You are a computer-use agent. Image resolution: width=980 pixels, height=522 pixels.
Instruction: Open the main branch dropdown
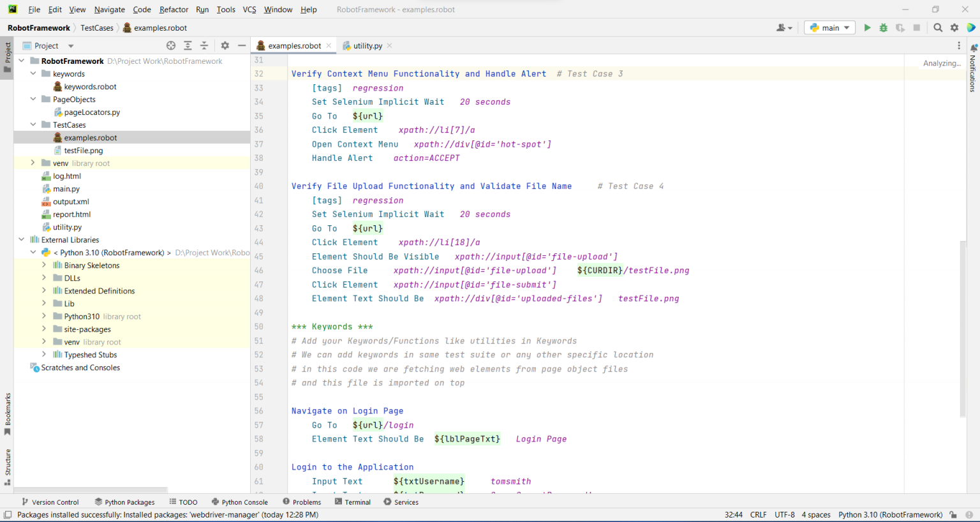[829, 27]
